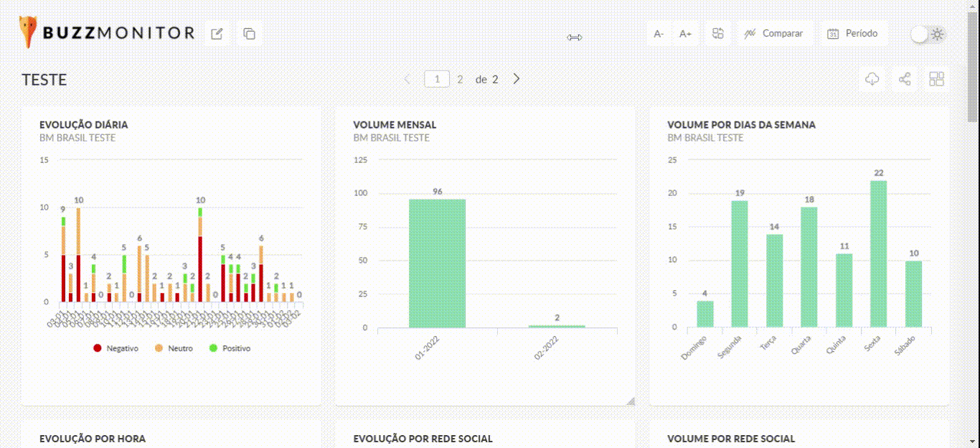Decrease font size with A- button
The width and height of the screenshot is (980, 448).
tap(659, 34)
